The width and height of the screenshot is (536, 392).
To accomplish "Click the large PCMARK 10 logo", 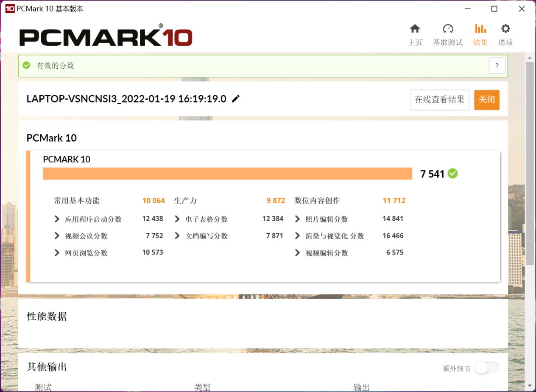I will [105, 37].
